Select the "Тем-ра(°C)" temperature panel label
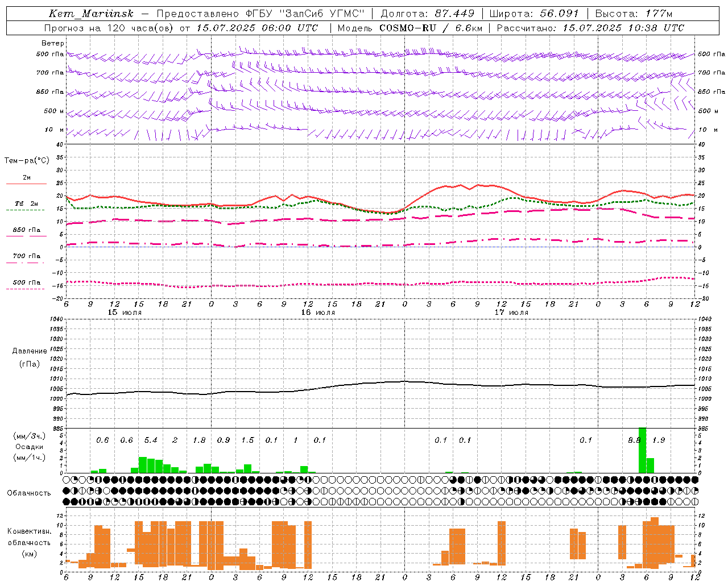This screenshot has height=582, width=728. pyautogui.click(x=27, y=161)
